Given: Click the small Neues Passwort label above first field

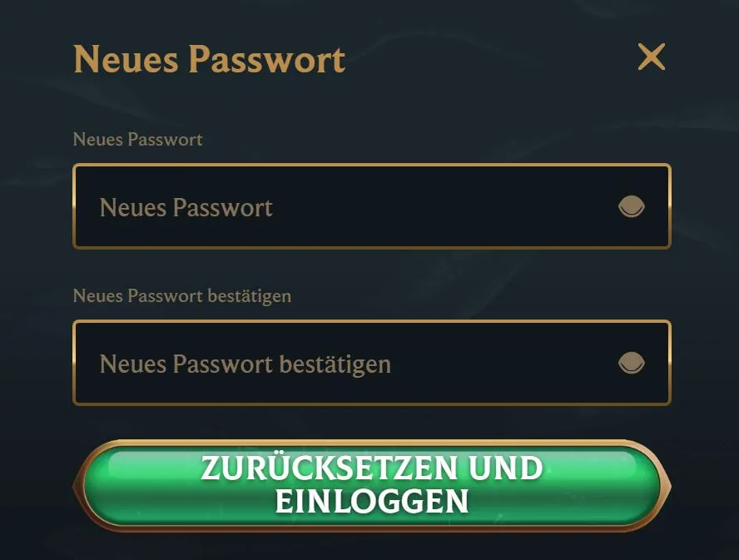Looking at the screenshot, I should pos(137,140).
